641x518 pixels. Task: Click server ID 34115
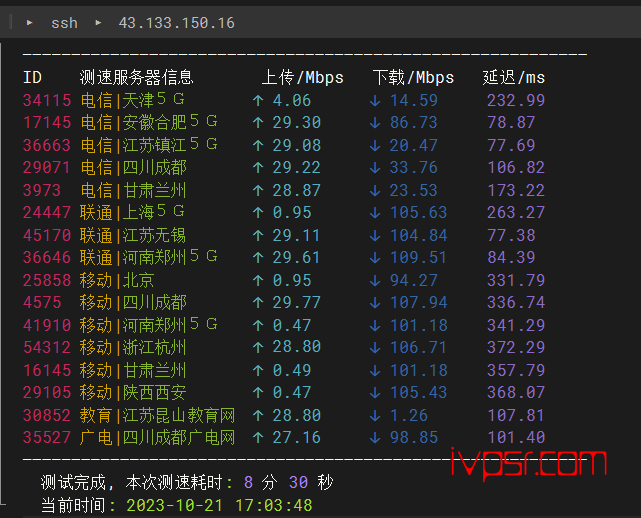pyautogui.click(x=47, y=100)
